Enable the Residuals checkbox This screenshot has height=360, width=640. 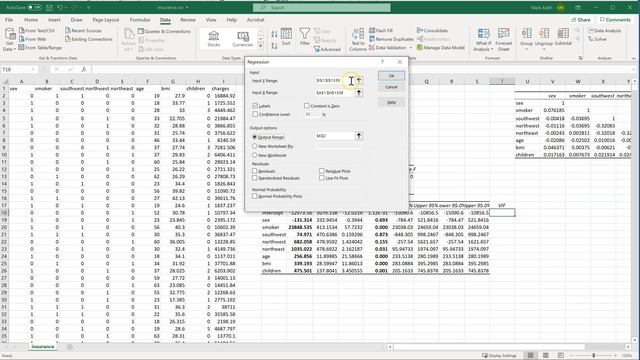click(255, 171)
